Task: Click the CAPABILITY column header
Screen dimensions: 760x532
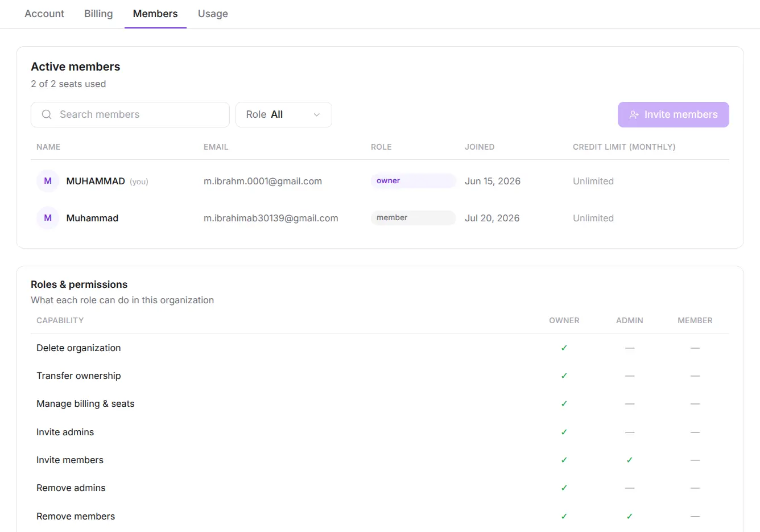Action: click(x=60, y=320)
